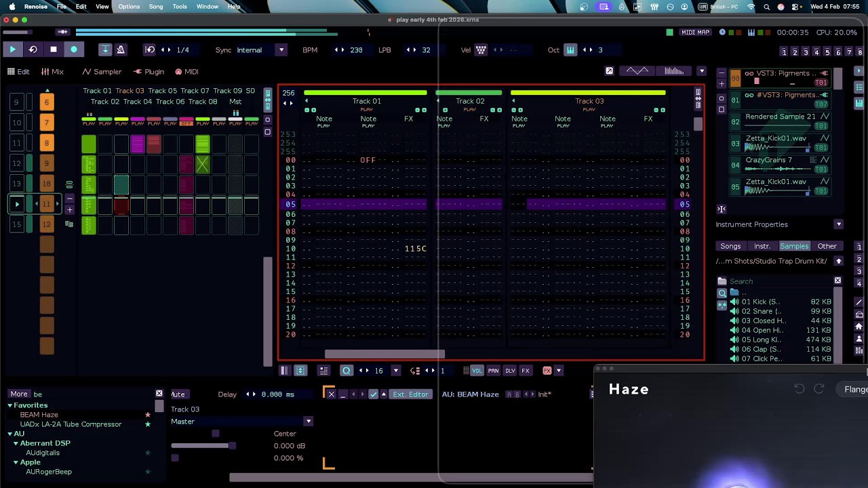Click the More button in effects list

click(x=19, y=394)
